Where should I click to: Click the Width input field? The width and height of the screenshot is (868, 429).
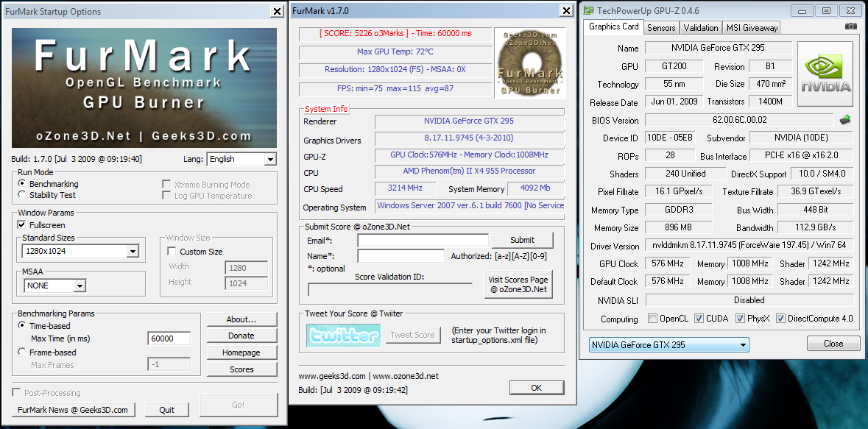(x=247, y=268)
